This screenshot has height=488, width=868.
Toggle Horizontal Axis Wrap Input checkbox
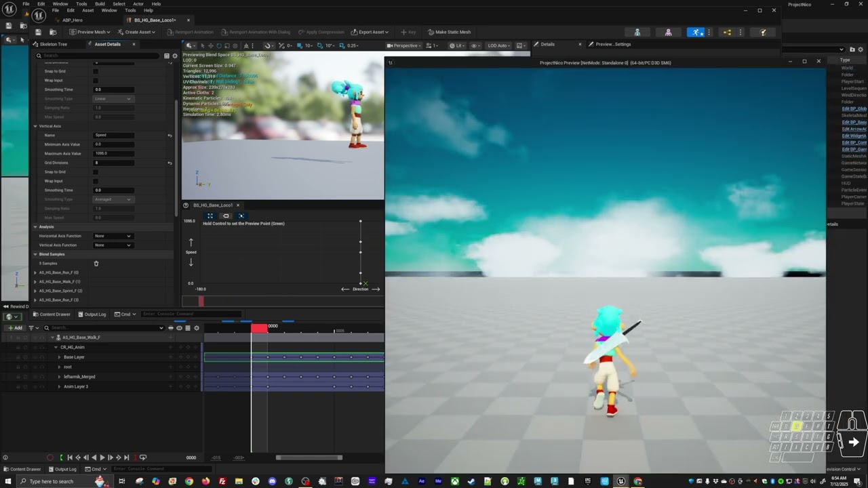pyautogui.click(x=96, y=80)
